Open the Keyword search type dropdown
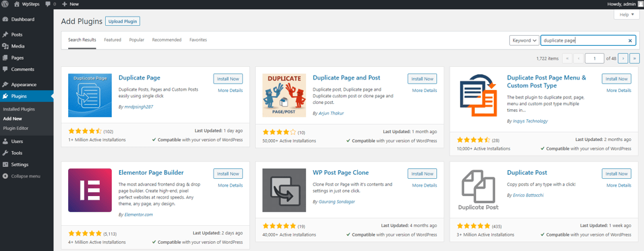 point(524,40)
